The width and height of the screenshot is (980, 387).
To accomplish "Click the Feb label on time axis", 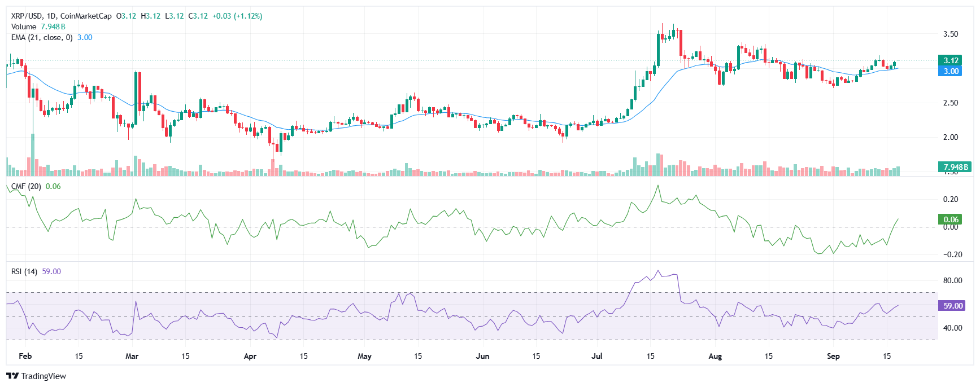I will pos(25,356).
